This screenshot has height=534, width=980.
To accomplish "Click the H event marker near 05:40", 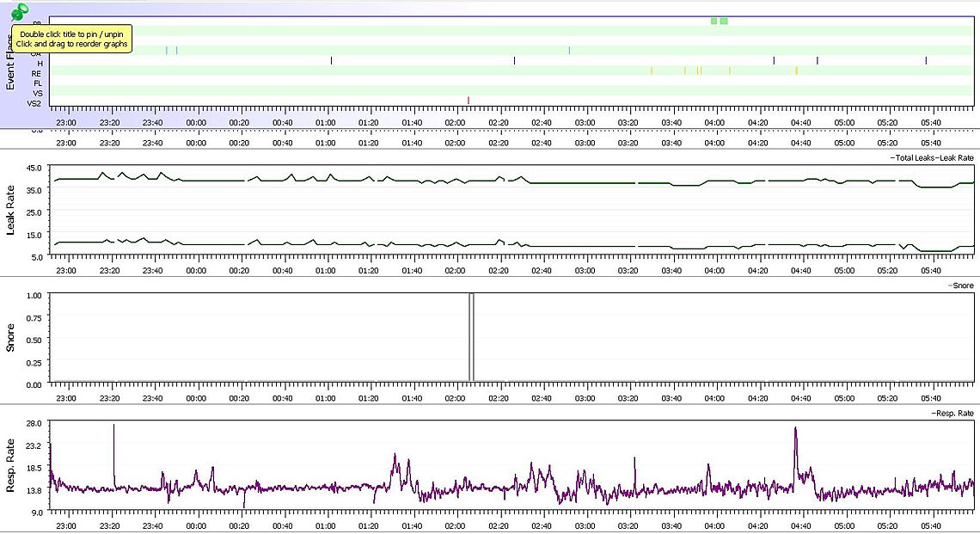I will pyautogui.click(x=926, y=61).
